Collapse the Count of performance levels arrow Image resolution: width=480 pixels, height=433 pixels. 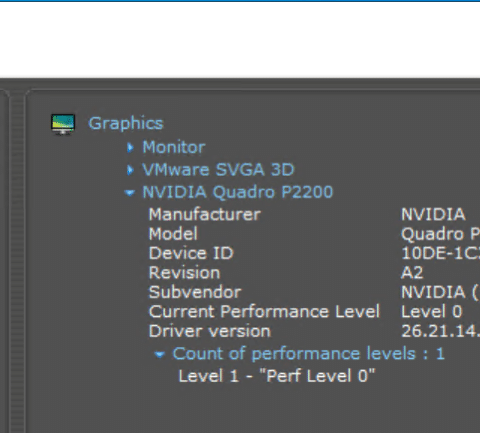point(160,354)
